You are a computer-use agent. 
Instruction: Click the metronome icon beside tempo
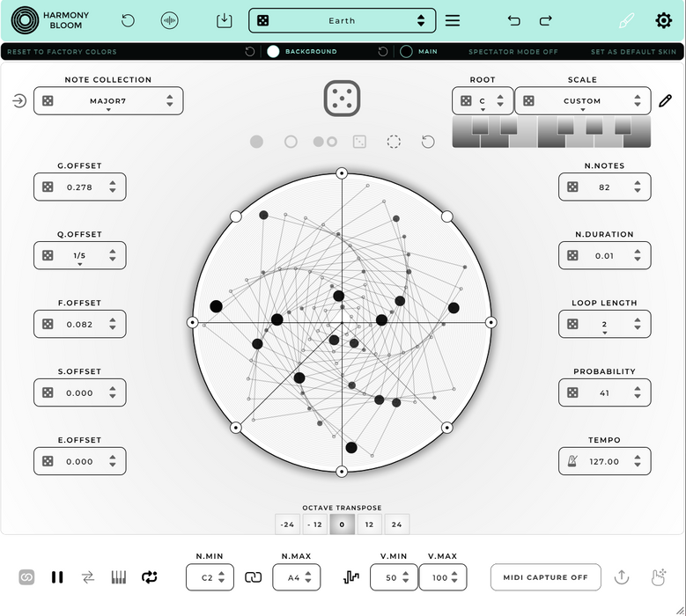point(572,461)
